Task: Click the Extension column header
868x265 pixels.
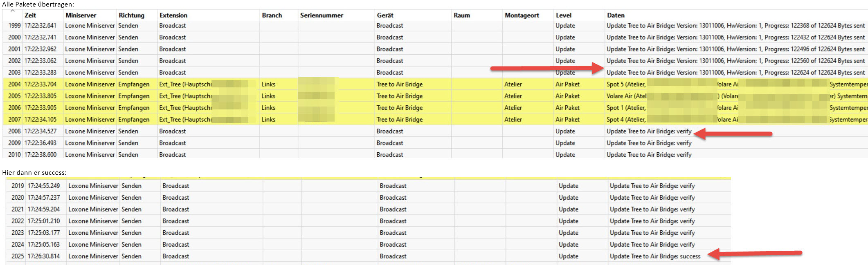Action: (173, 15)
